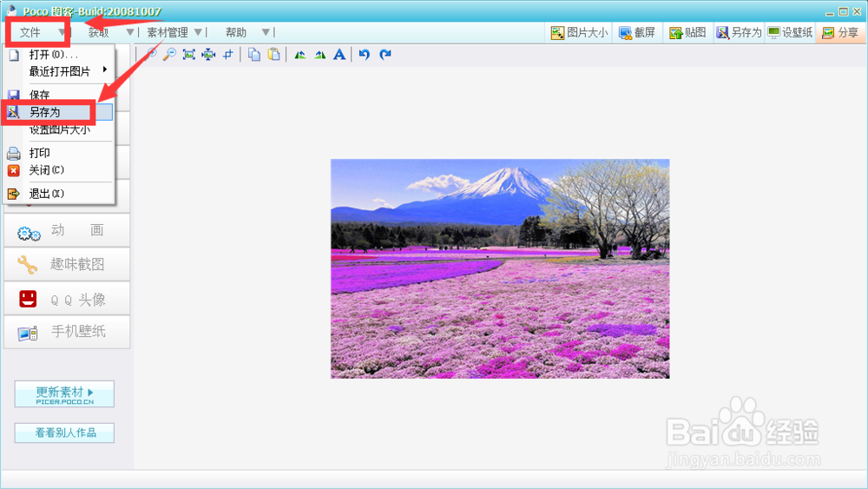Click the actual size view icon

(x=208, y=54)
